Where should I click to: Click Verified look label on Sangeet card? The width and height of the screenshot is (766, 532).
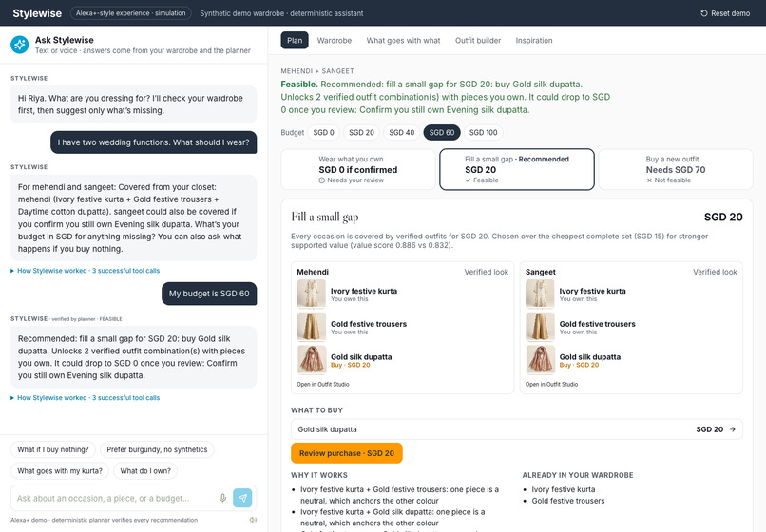[715, 272]
